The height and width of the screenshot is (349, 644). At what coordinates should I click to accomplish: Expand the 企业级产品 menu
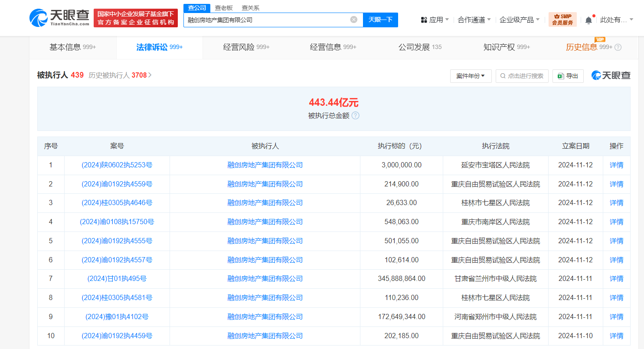click(520, 20)
